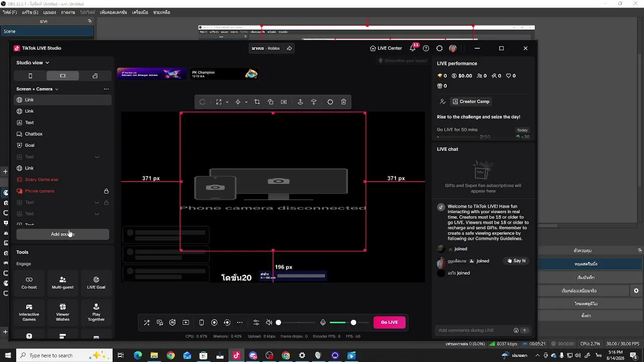Click the PK Champion banner
Viewport: 644px width, 362px height.
224,74
